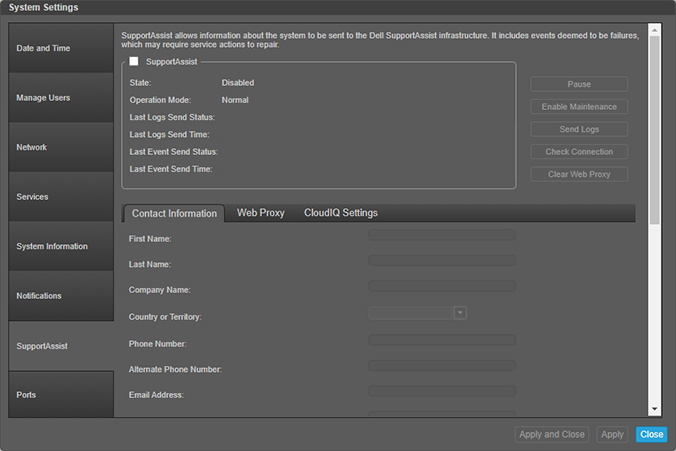The image size is (676, 451).
Task: Click the scroll down arrow of the scrollbar
Action: pyautogui.click(x=654, y=409)
